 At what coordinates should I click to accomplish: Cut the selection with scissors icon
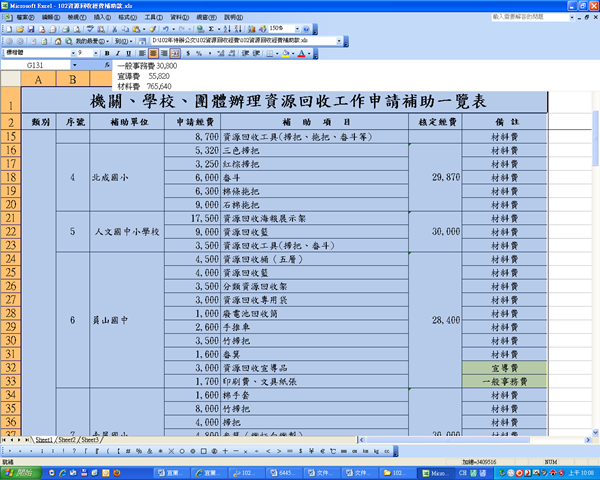tap(114, 29)
